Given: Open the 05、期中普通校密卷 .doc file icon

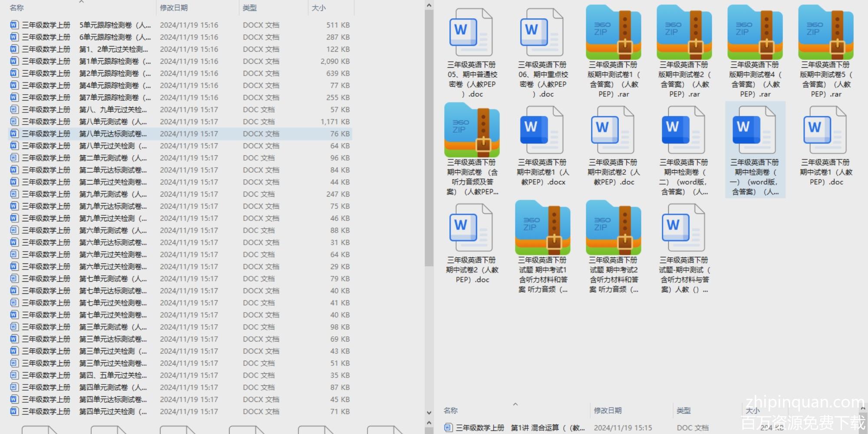Looking at the screenshot, I should tap(471, 33).
